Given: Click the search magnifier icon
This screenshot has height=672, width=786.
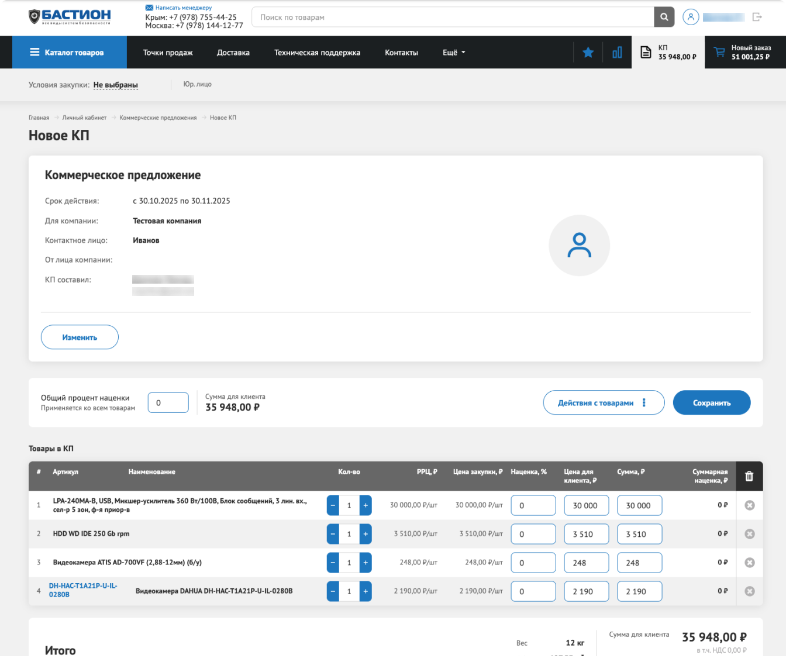Looking at the screenshot, I should pos(664,17).
